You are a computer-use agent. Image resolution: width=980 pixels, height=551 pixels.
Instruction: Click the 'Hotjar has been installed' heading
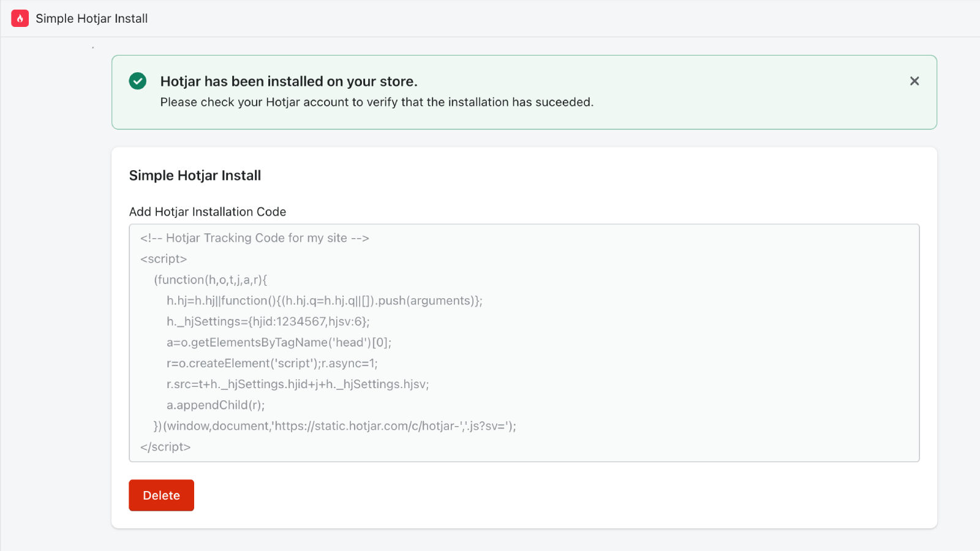tap(289, 81)
